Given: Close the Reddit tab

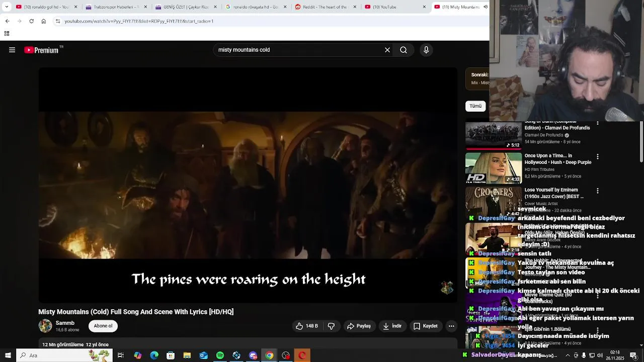Looking at the screenshot, I should [x=355, y=7].
